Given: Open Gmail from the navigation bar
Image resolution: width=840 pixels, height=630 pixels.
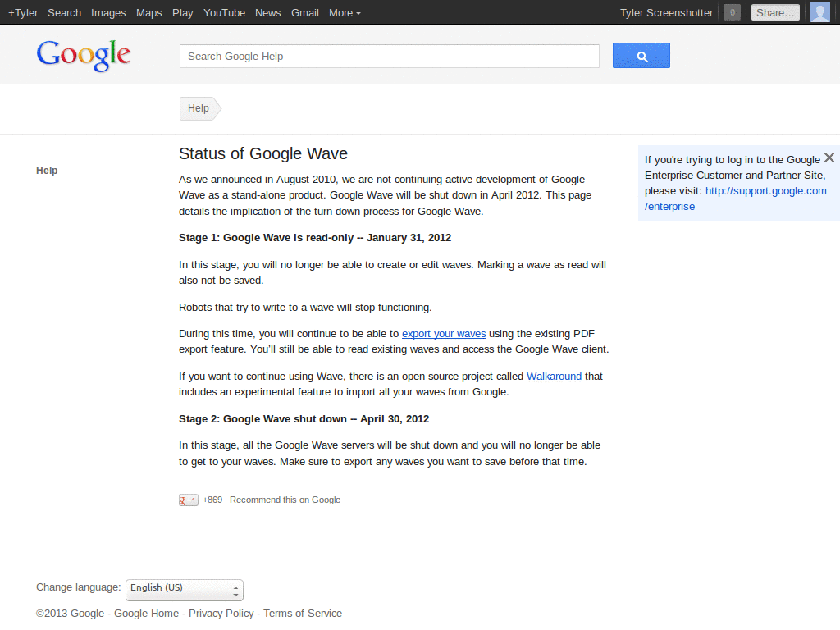Looking at the screenshot, I should 304,12.
